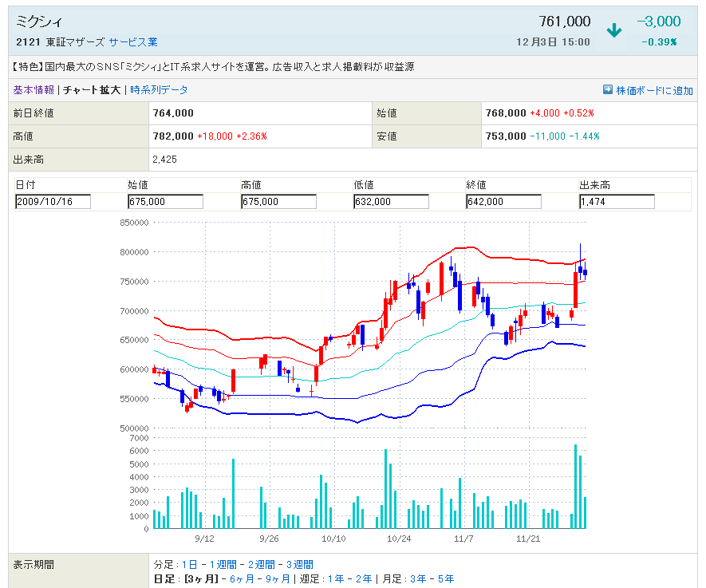Show the monthly 5年 chart
The width and height of the screenshot is (706, 588).
point(445,578)
